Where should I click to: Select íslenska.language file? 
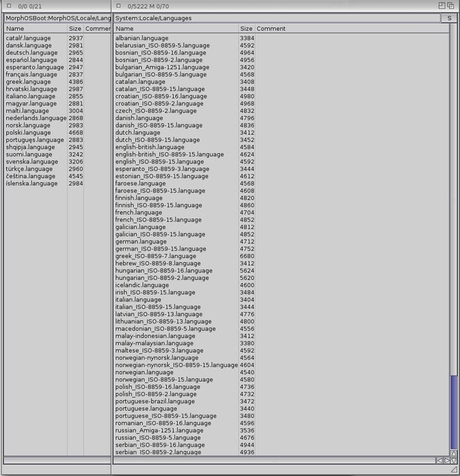point(31,184)
